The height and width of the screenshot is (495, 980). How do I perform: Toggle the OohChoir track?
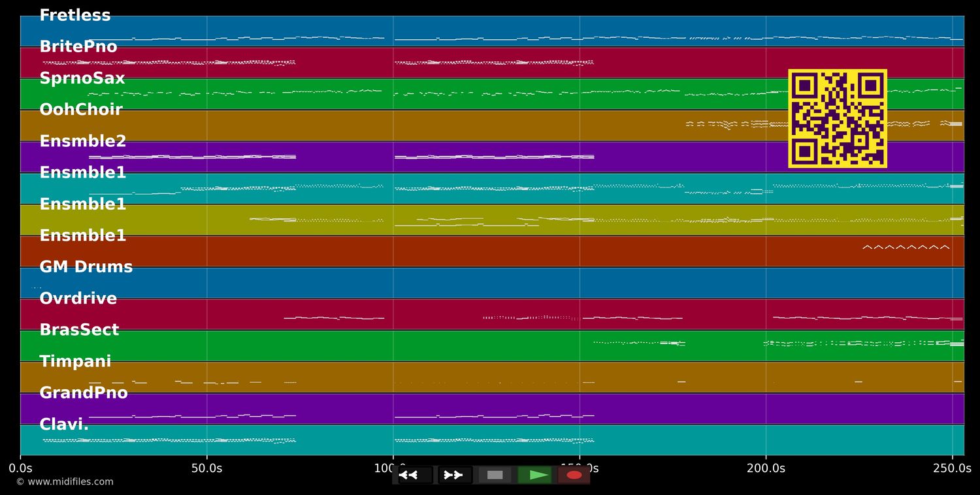(x=81, y=109)
